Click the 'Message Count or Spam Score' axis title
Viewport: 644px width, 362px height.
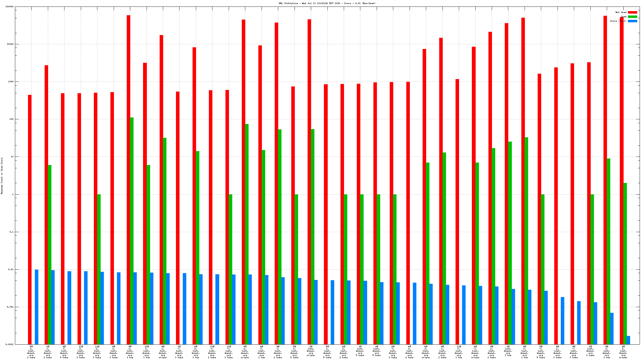pos(2,176)
